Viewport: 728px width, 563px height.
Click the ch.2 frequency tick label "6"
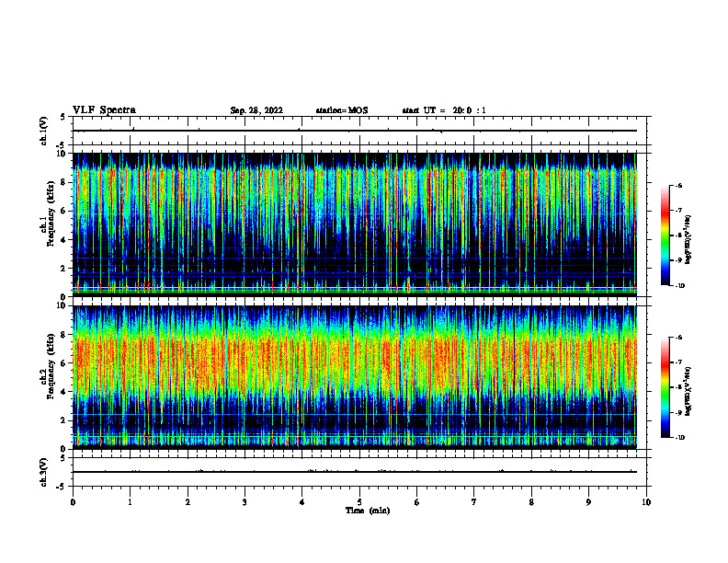tap(64, 363)
